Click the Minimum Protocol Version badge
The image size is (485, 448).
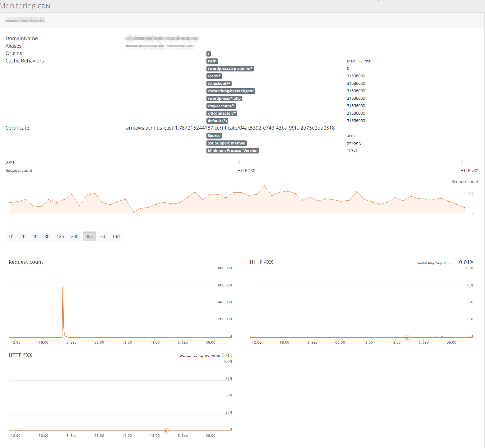pos(233,151)
